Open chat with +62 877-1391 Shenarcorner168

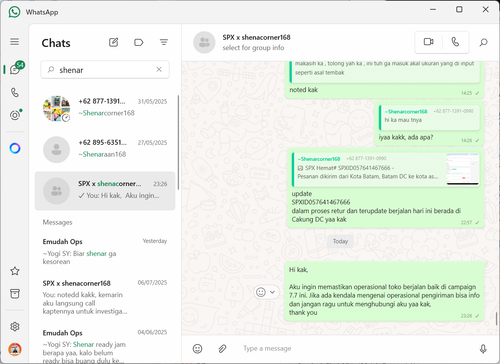coord(105,108)
